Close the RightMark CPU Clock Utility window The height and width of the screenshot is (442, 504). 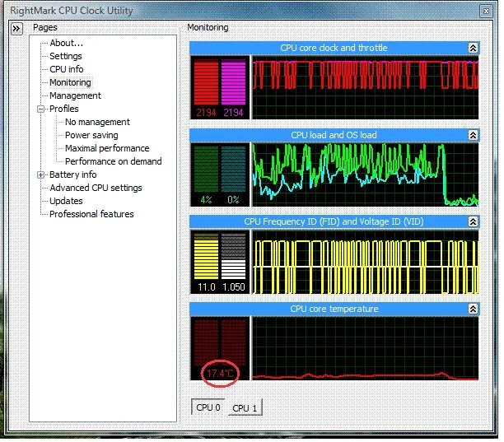486,11
